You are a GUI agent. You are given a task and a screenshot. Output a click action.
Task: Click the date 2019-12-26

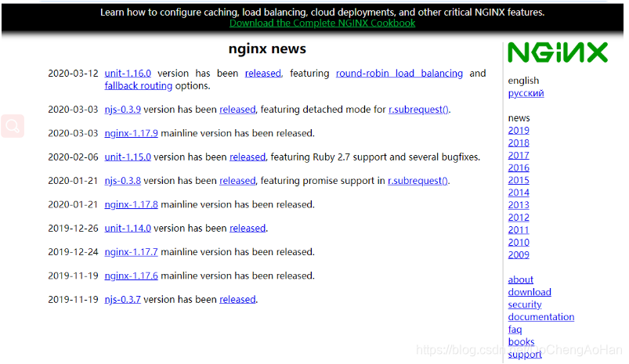click(73, 228)
